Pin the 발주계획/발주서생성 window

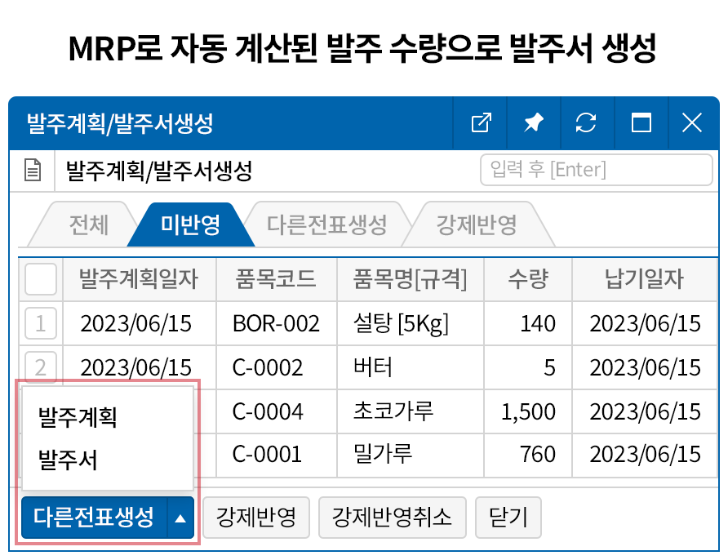coord(534,123)
